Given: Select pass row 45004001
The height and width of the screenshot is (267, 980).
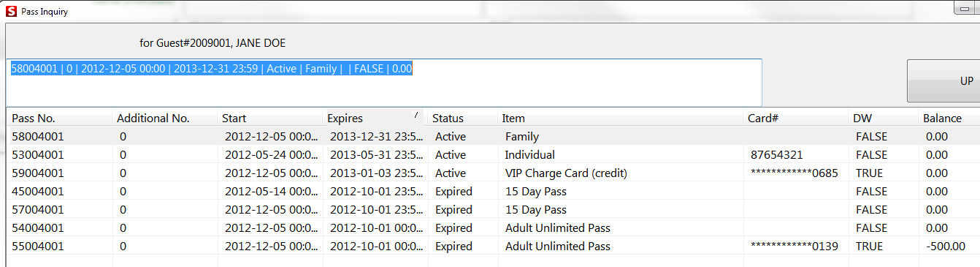Looking at the screenshot, I should pos(493,191).
